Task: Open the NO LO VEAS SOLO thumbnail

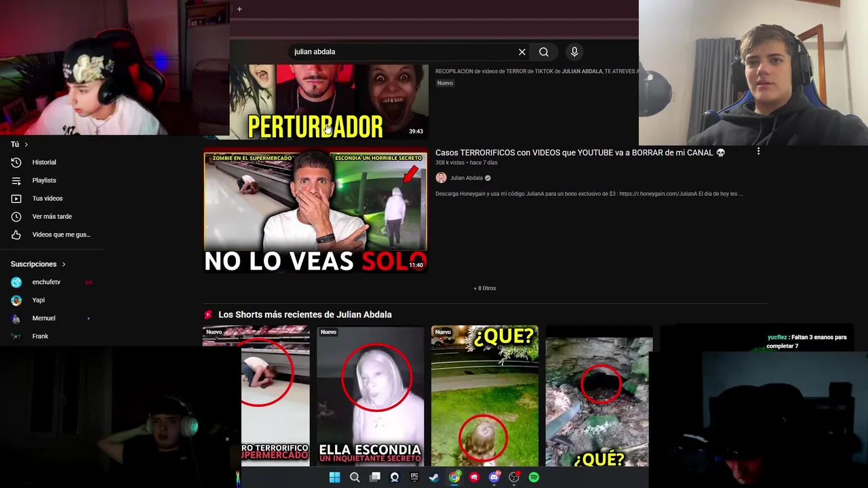Action: (x=315, y=211)
